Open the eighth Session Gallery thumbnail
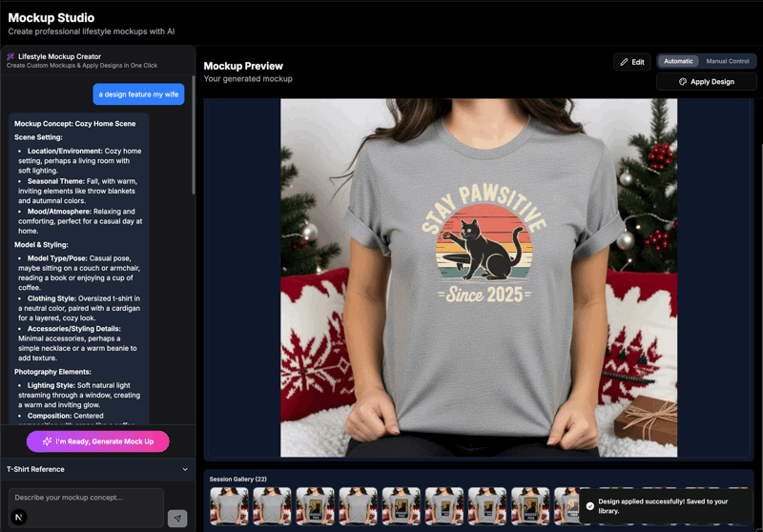The width and height of the screenshot is (763, 532). (x=530, y=506)
